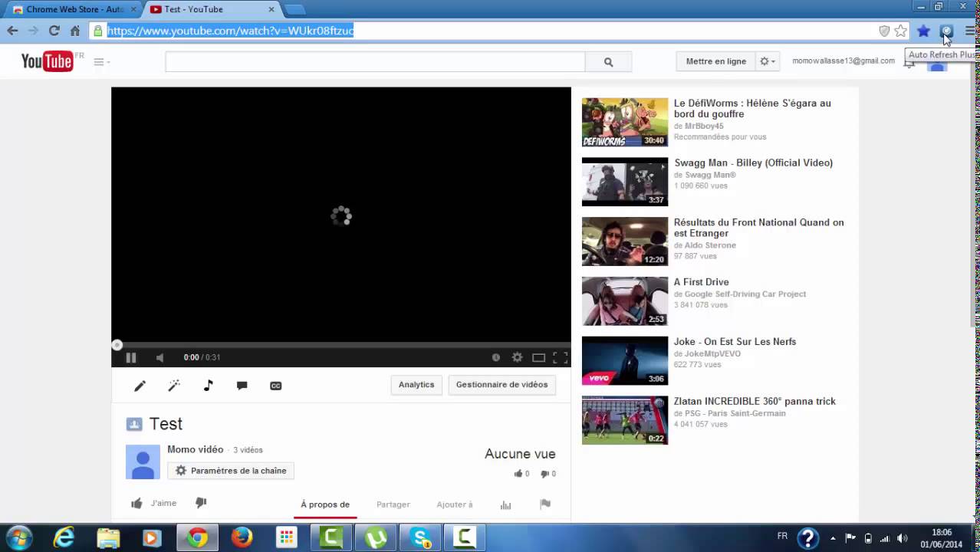Viewport: 980px width, 552px height.
Task: Open the Ajouter à tab
Action: pos(455,504)
